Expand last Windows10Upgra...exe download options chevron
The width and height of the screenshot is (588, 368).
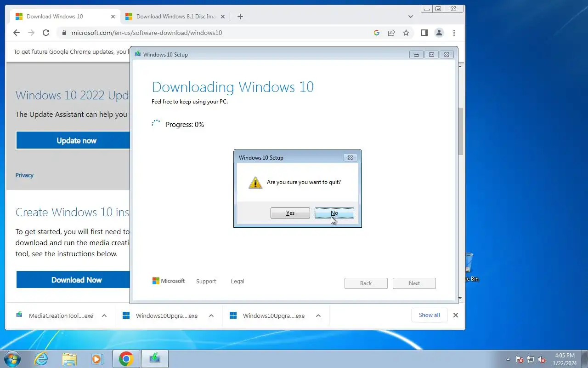pos(318,316)
